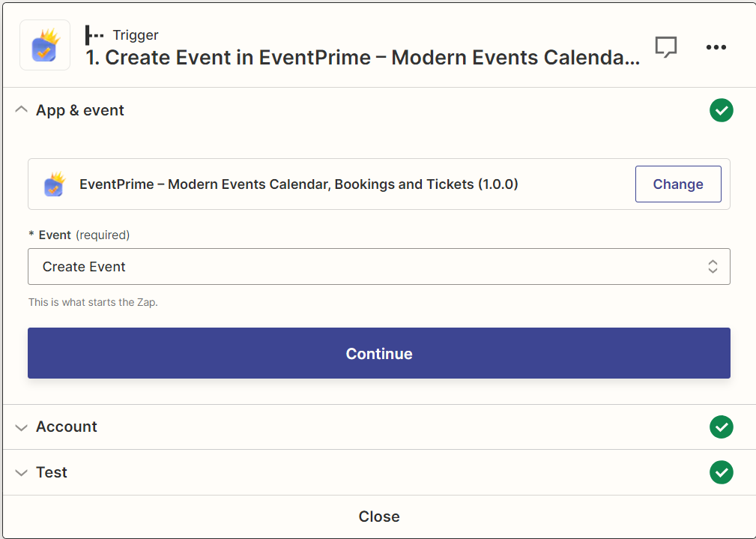Click the EventPrime app icon in header

coord(45,46)
